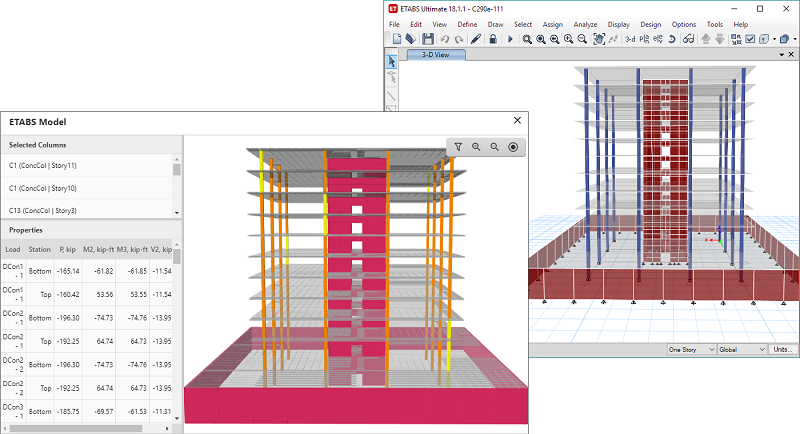The height and width of the screenshot is (434, 800).
Task: Open the One Story dropdown
Action: tap(691, 349)
